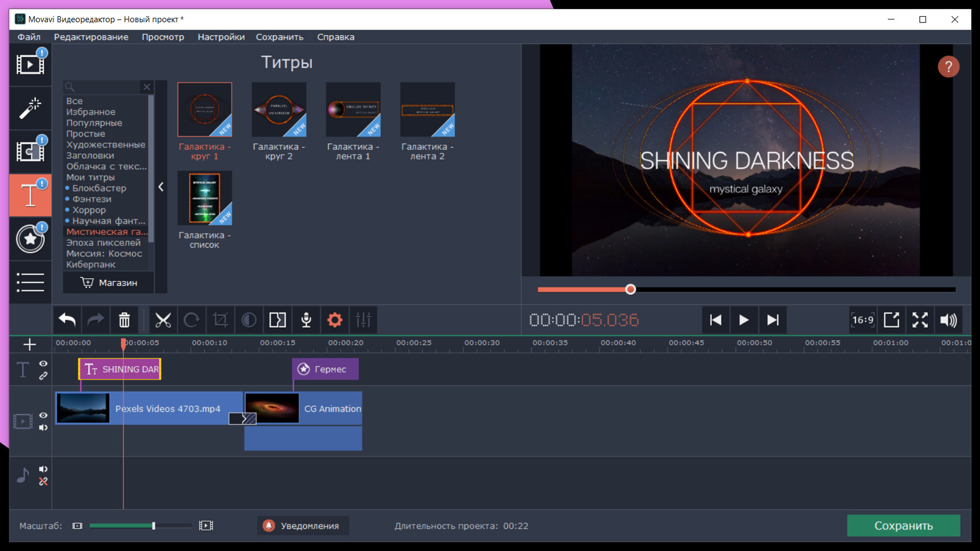Open the Crop tool in toolbar

220,320
